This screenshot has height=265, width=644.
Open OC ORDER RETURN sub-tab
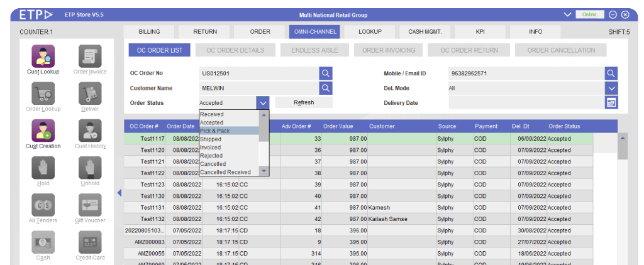pyautogui.click(x=469, y=50)
